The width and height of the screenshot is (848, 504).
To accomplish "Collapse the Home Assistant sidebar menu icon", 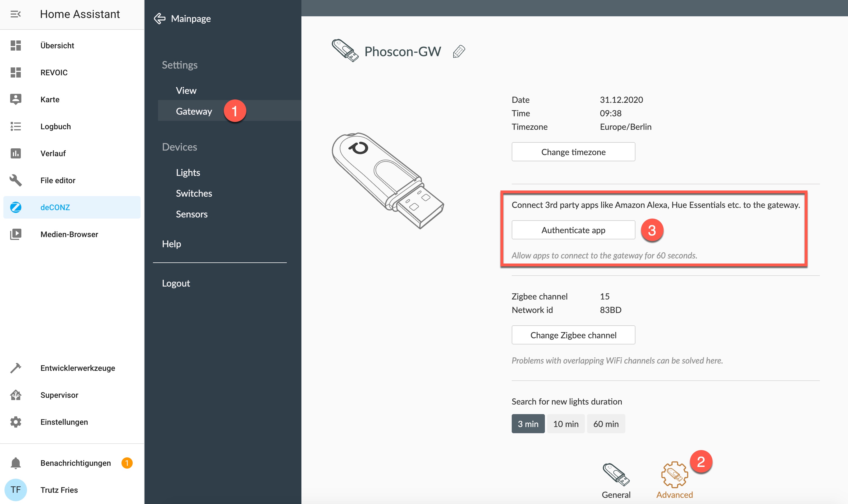I will pos(16,14).
